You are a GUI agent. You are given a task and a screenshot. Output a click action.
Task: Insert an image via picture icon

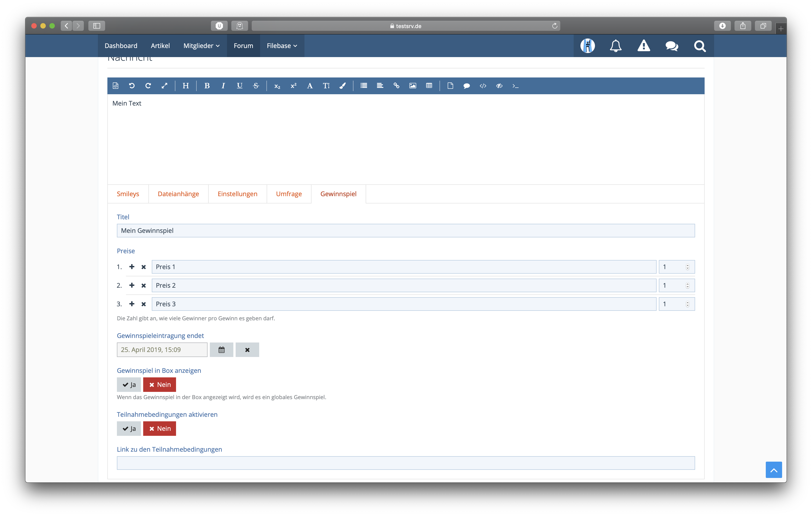coord(412,86)
